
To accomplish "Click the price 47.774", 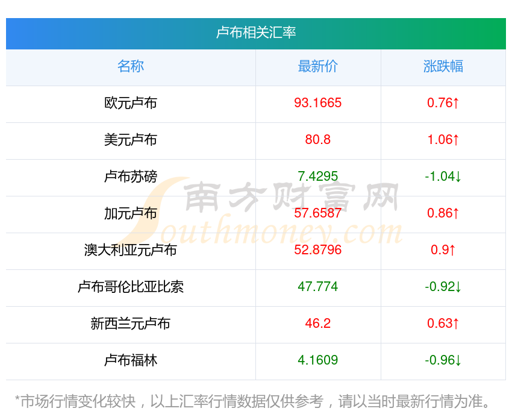I will tap(317, 287).
